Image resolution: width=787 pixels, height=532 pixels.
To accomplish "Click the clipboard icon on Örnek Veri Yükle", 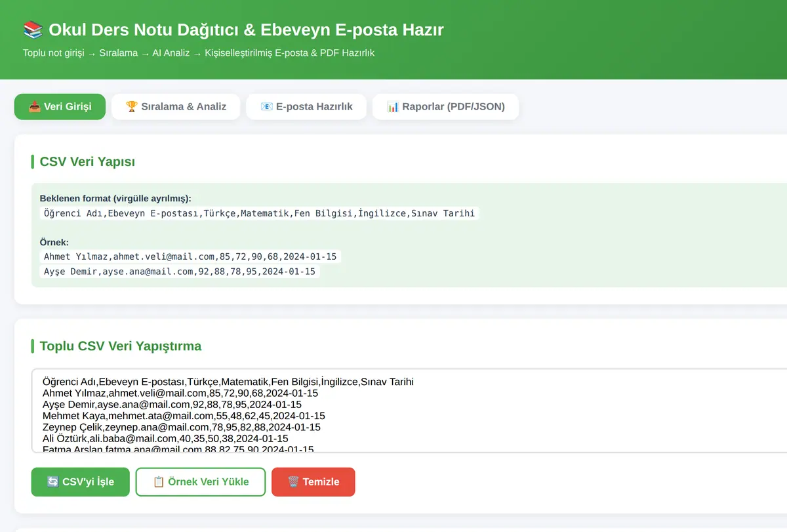I will pos(158,481).
